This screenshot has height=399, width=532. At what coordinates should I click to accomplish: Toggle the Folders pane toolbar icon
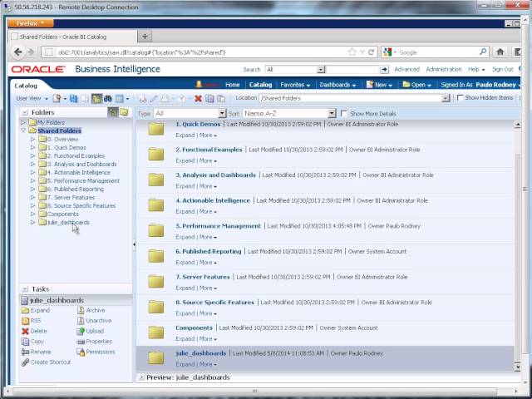tap(96, 98)
